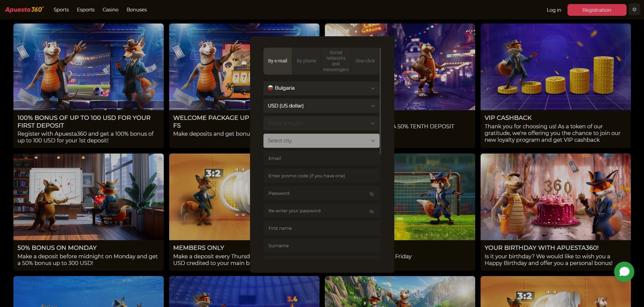Focus the Email input field
644x307 pixels.
click(x=321, y=158)
